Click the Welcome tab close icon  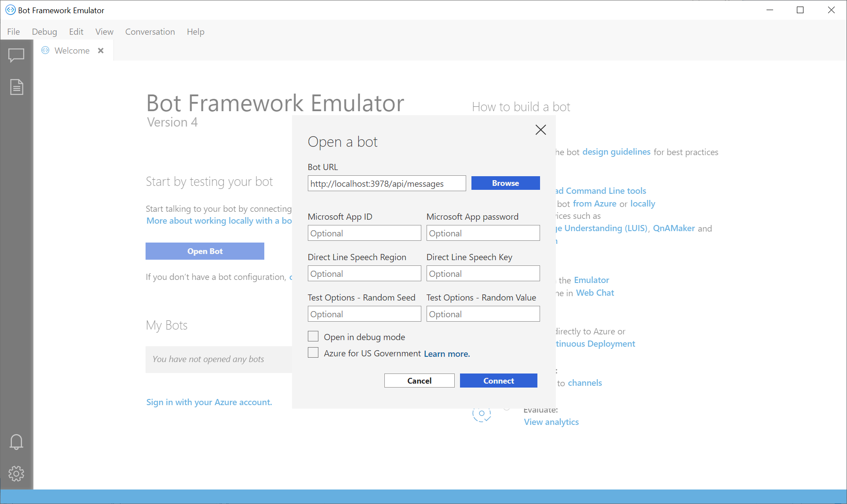pyautogui.click(x=100, y=51)
